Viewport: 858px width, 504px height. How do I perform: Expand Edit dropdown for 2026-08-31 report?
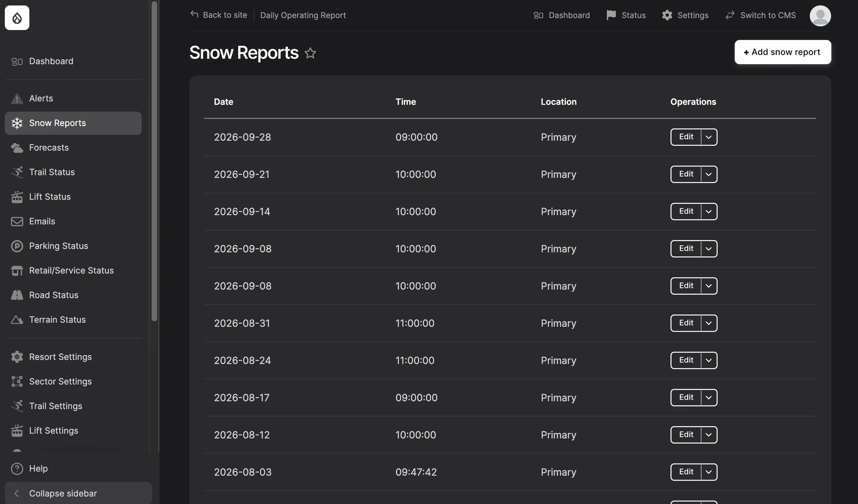point(709,323)
